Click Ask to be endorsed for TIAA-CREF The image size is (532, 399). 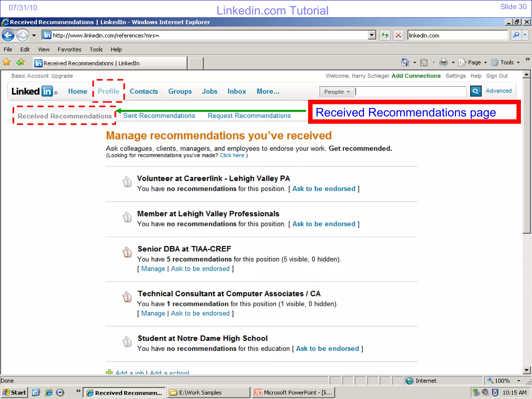pyautogui.click(x=200, y=269)
